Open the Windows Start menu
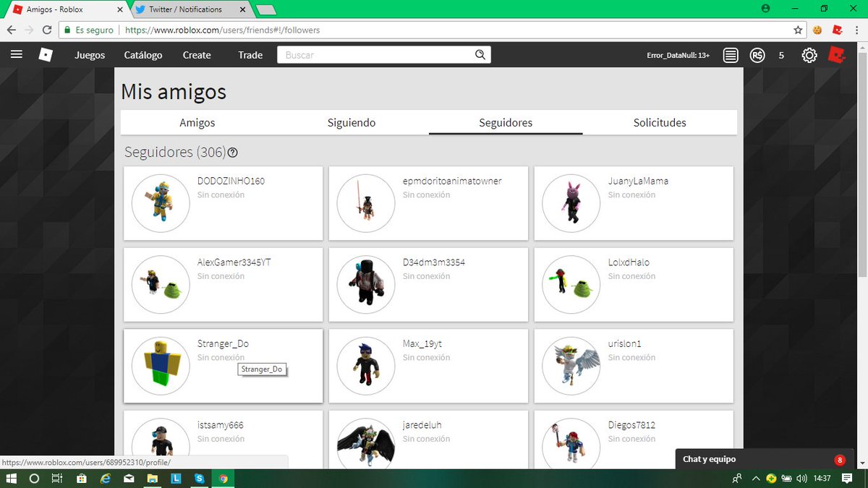868x488 pixels. coord(12,479)
